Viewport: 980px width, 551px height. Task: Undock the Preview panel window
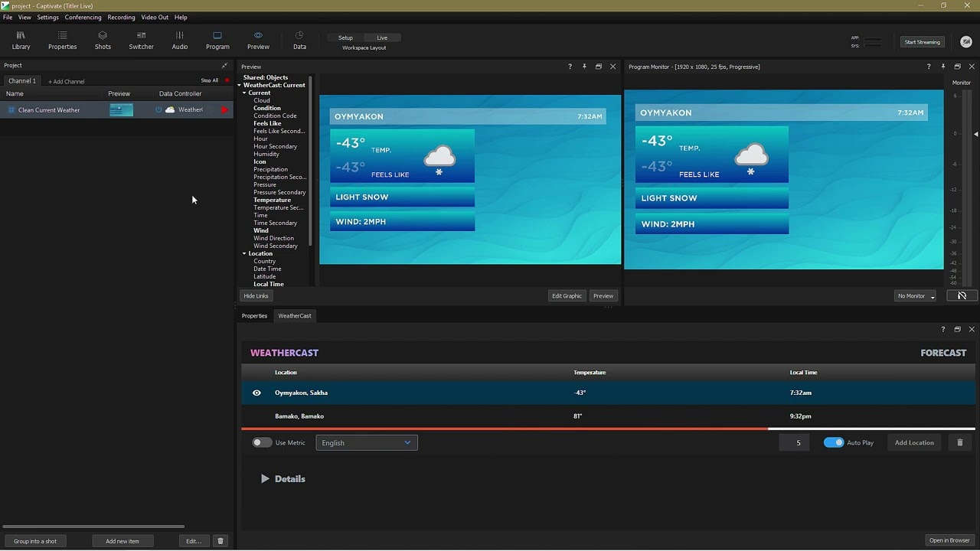599,67
